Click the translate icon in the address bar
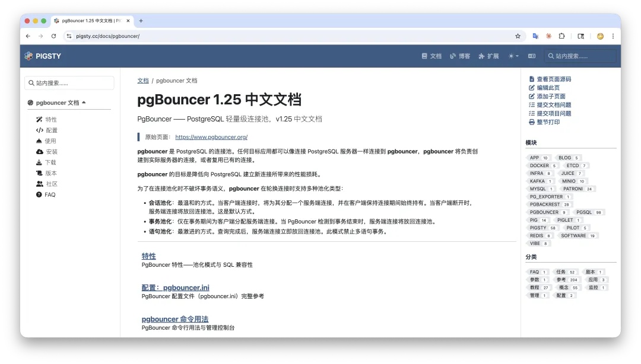641x364 pixels. [535, 36]
